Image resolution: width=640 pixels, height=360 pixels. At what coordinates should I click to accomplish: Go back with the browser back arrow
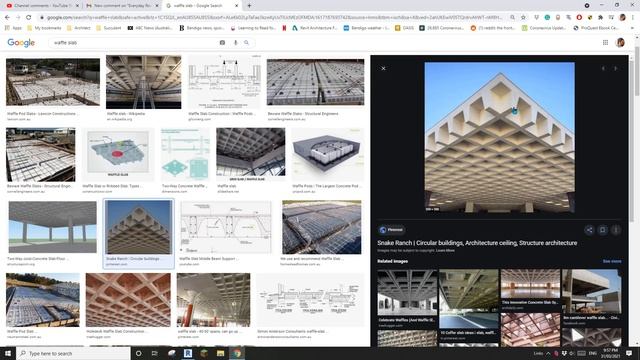(x=7, y=17)
